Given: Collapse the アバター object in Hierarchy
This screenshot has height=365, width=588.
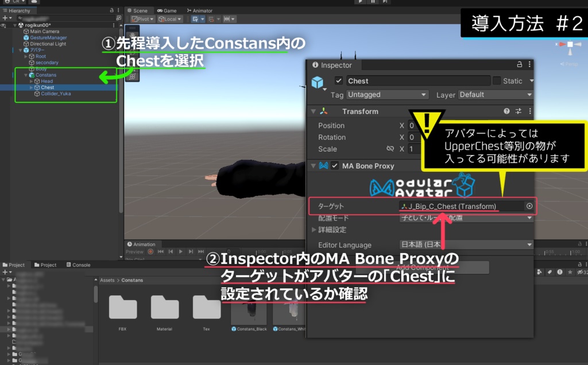Looking at the screenshot, I should pos(20,50).
